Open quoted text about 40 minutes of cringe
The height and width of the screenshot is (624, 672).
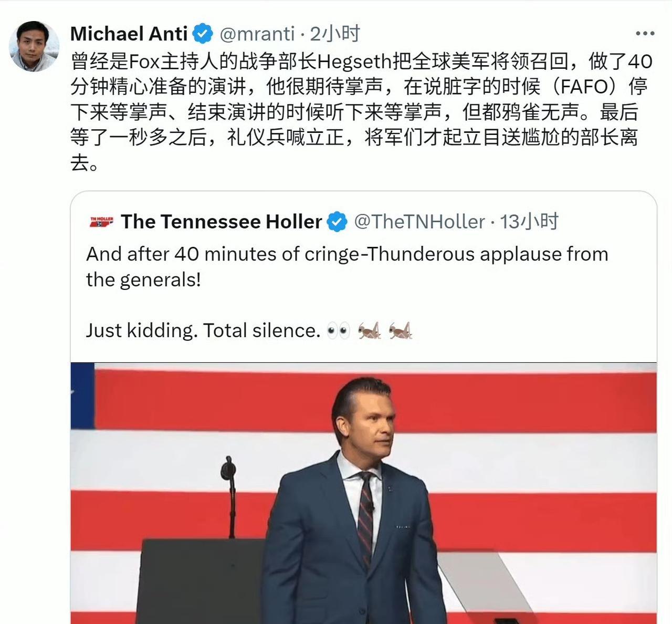347,267
